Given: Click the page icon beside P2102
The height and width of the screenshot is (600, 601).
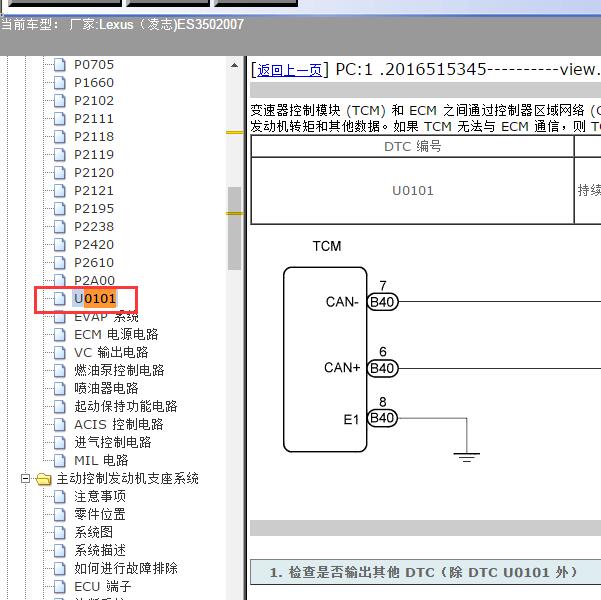Looking at the screenshot, I should [59, 101].
